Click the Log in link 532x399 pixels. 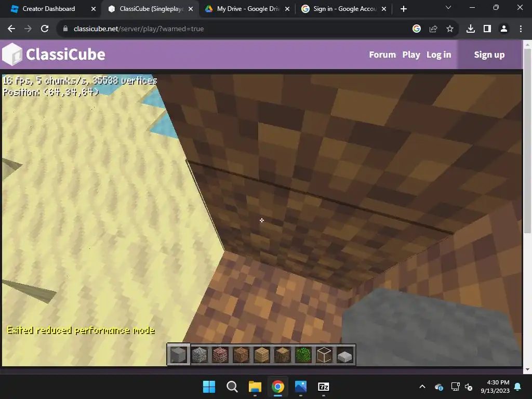(x=438, y=55)
